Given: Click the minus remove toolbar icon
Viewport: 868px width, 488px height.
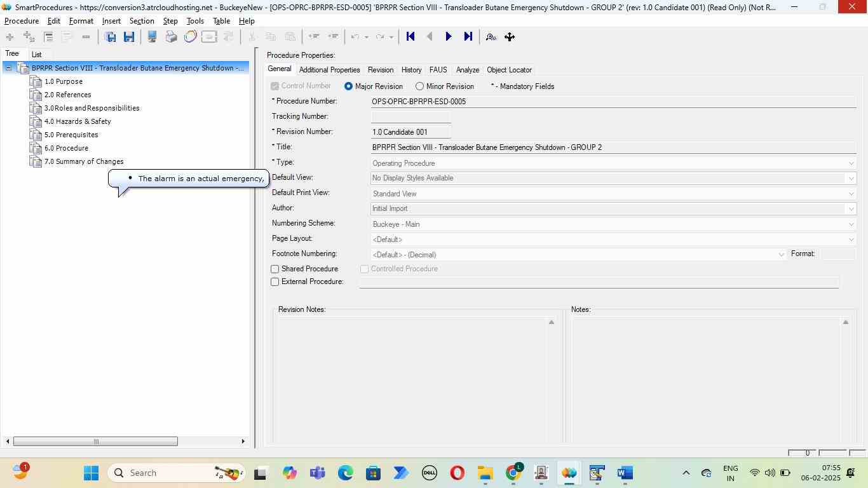Looking at the screenshot, I should (86, 37).
